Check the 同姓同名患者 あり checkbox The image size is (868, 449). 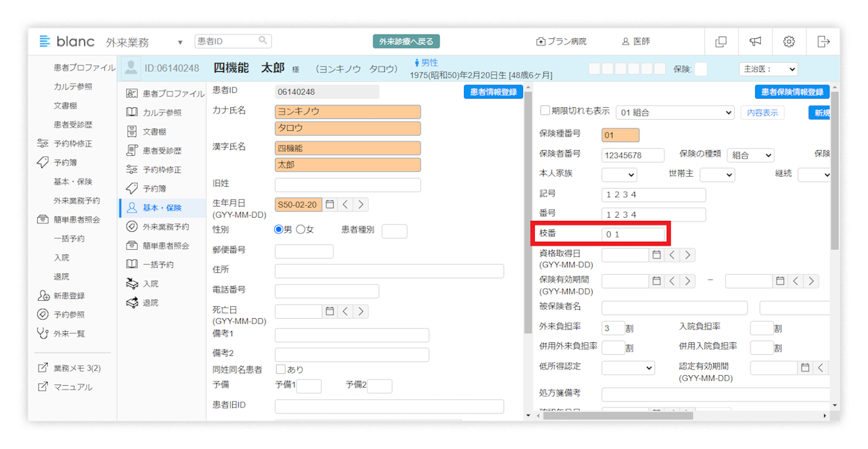point(280,369)
